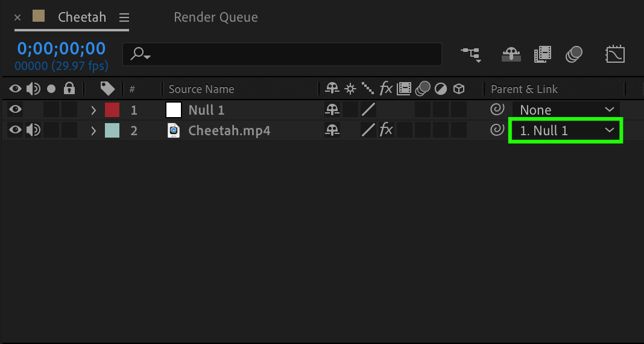Open the Graph Editor

coord(614,54)
